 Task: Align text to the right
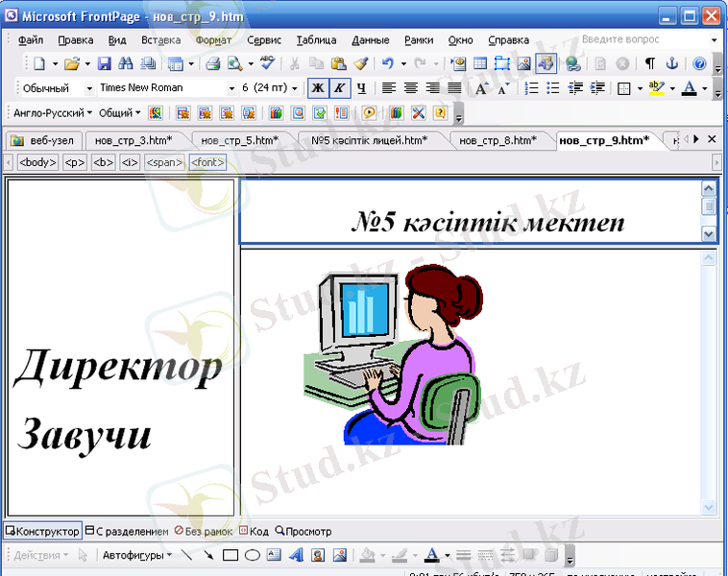(433, 88)
